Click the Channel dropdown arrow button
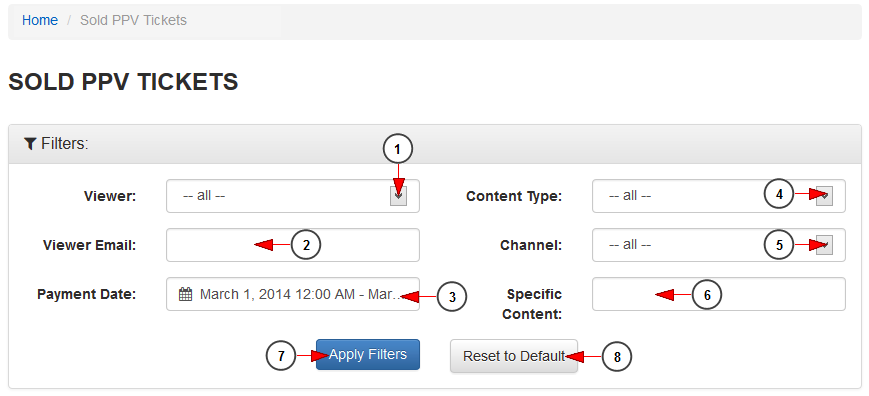This screenshot has height=396, width=869. point(824,244)
